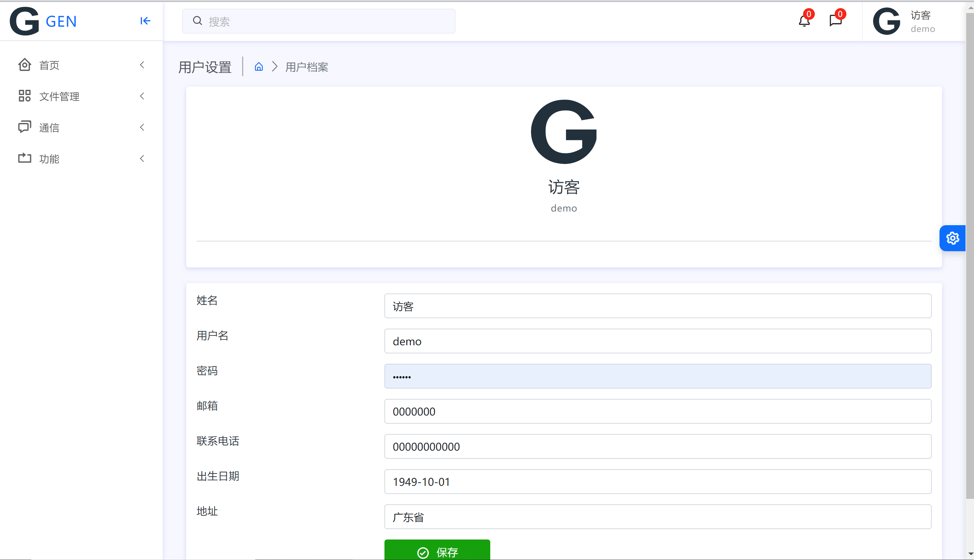The image size is (974, 560).
Task: Click the 功能 share box icon
Action: tap(25, 158)
